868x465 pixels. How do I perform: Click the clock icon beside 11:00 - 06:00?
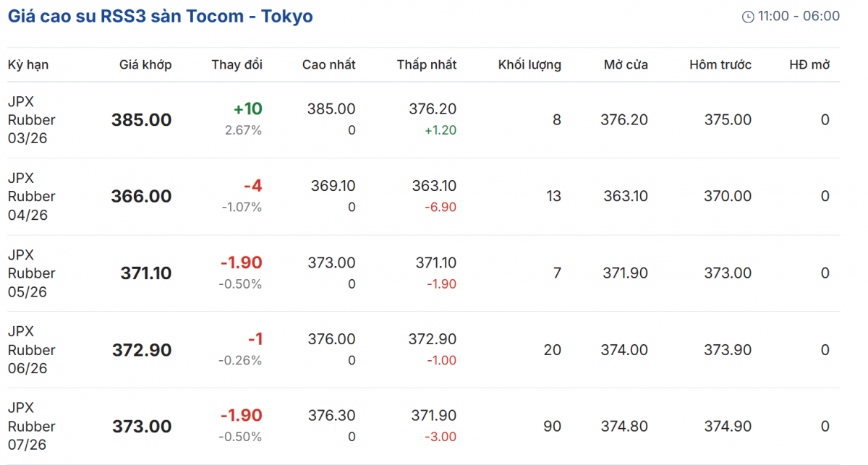pos(748,17)
